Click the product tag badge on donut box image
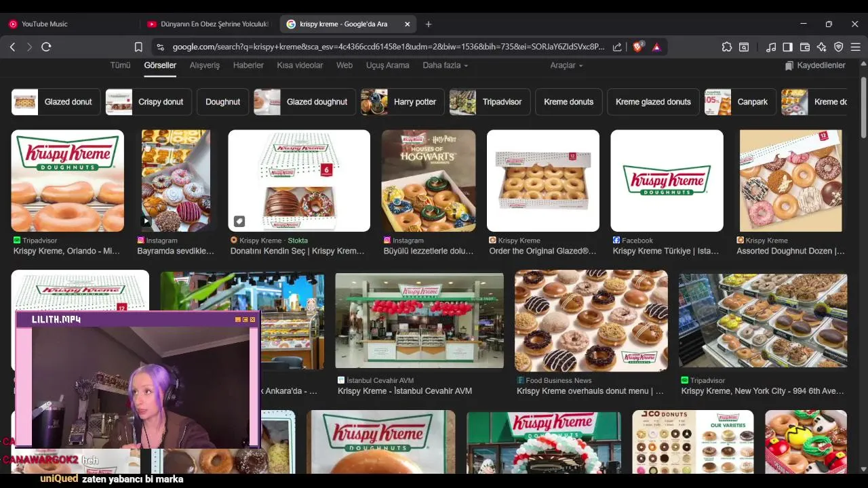This screenshot has height=488, width=868. pyautogui.click(x=239, y=221)
